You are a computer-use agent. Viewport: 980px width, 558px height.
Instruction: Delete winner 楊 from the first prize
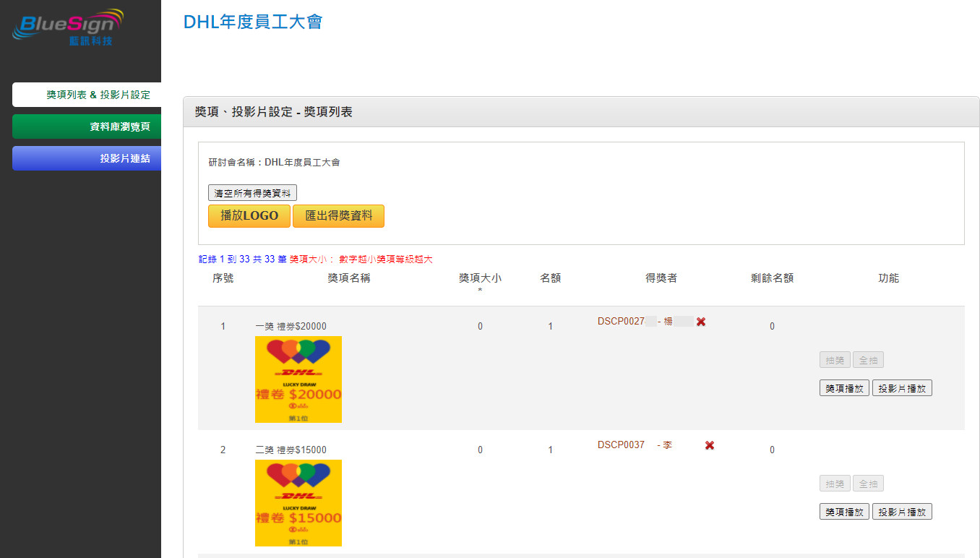point(700,322)
